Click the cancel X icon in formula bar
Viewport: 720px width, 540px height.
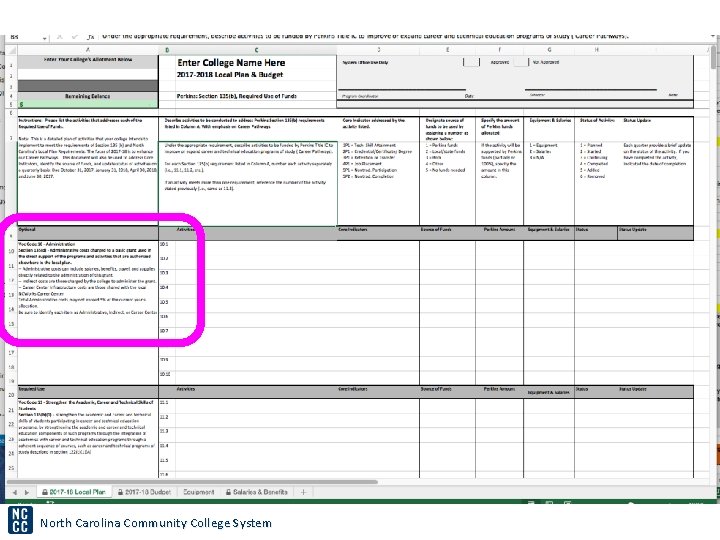[60, 37]
